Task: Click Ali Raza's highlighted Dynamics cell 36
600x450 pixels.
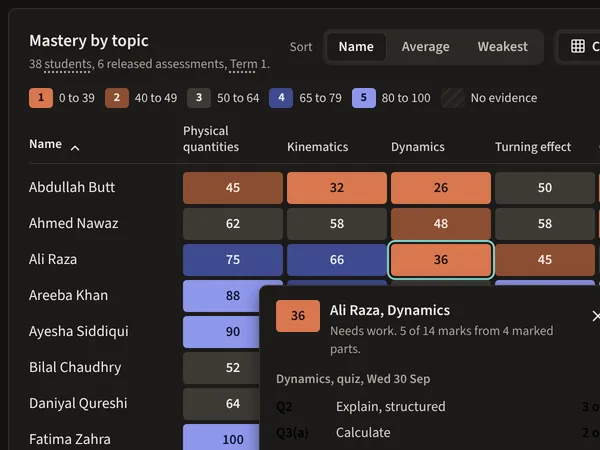Action: coord(441,260)
